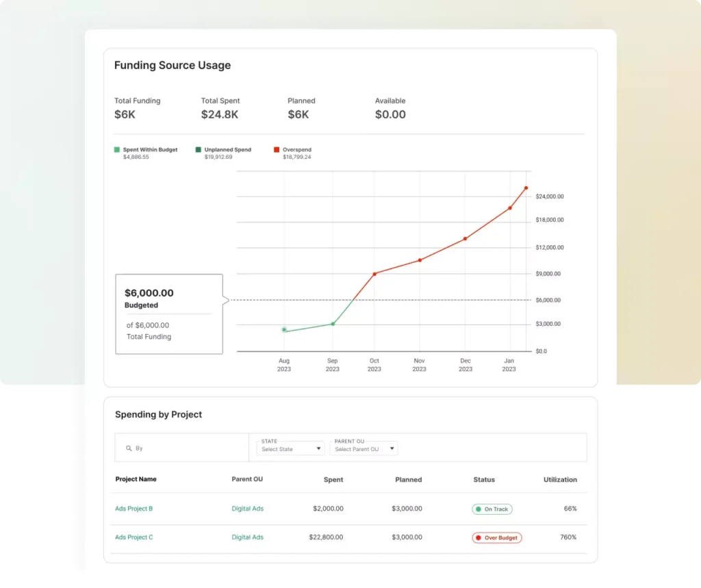Click the Over Budget status badge

496,537
